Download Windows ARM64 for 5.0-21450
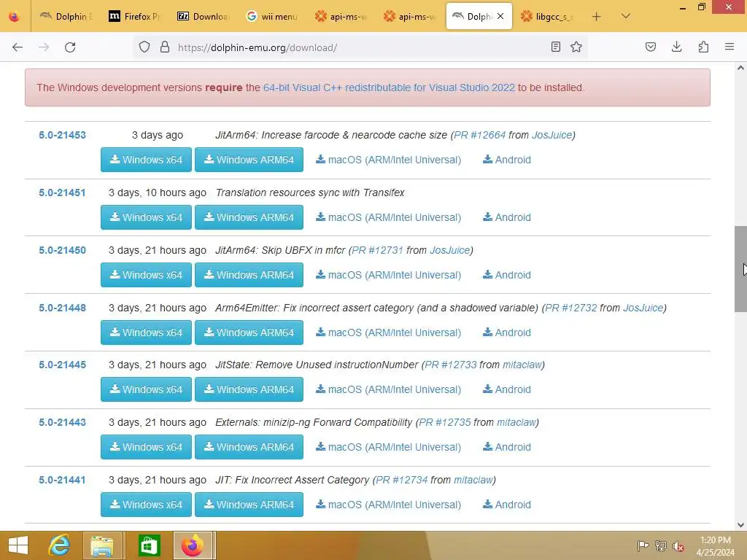The width and height of the screenshot is (747, 560). (249, 275)
